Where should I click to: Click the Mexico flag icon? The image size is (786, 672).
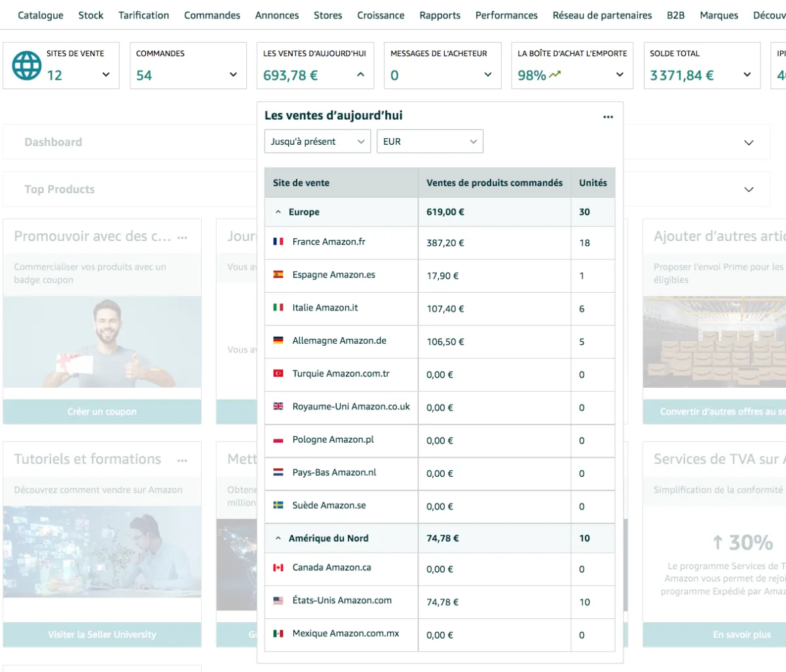pyautogui.click(x=278, y=633)
